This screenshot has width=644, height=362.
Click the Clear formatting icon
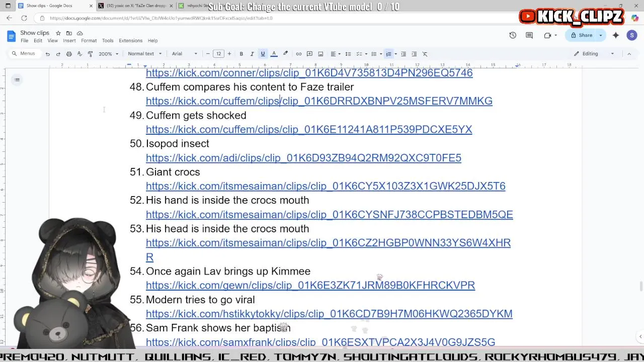pos(425,54)
